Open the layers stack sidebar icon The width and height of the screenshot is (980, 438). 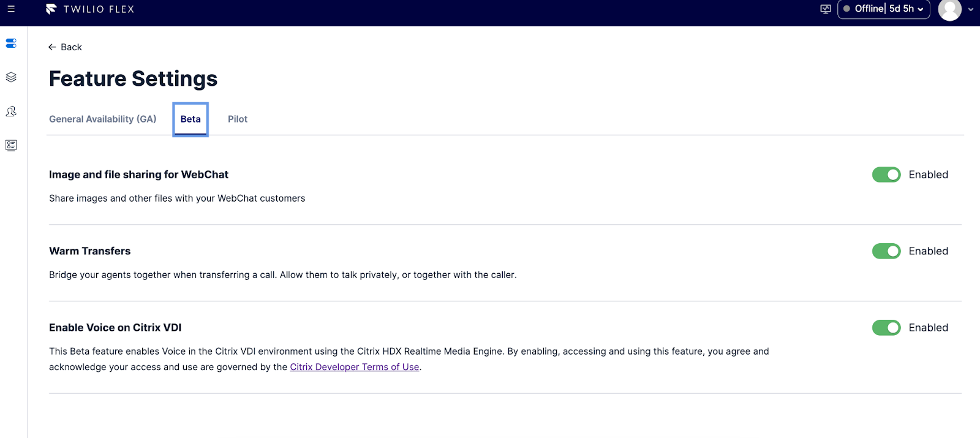point(11,77)
